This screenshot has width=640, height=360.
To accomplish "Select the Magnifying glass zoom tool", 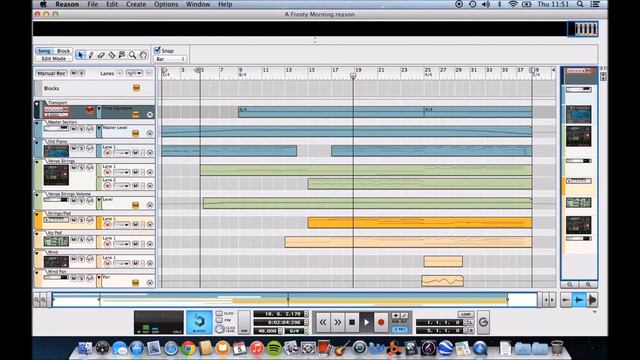I will [132, 55].
